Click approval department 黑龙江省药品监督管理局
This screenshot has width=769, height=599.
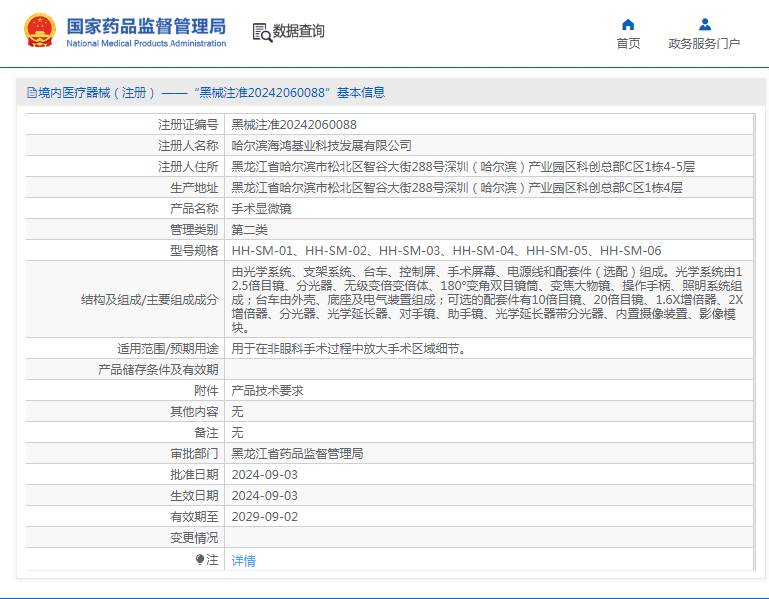pos(297,454)
